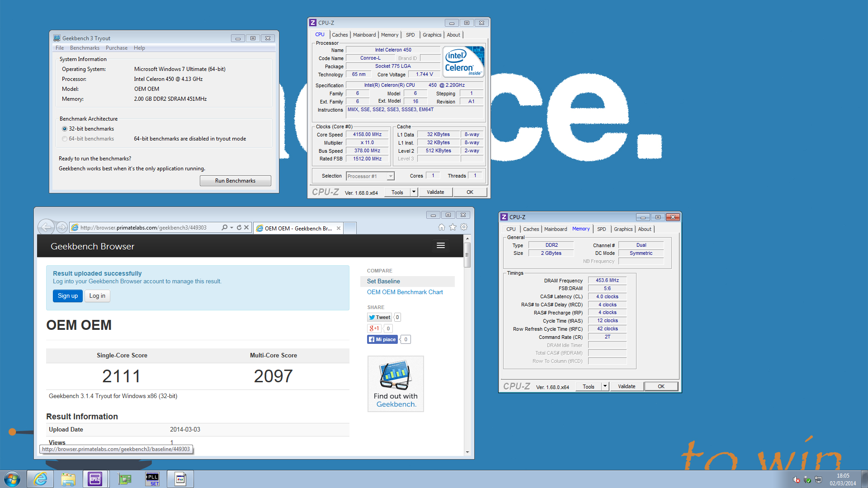Viewport: 868px width, 488px height.
Task: Open the Benchmarks menu in Geekbench
Action: (x=85, y=48)
